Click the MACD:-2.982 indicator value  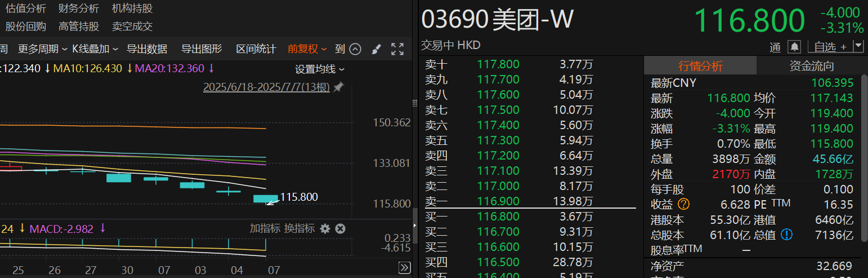62,228
